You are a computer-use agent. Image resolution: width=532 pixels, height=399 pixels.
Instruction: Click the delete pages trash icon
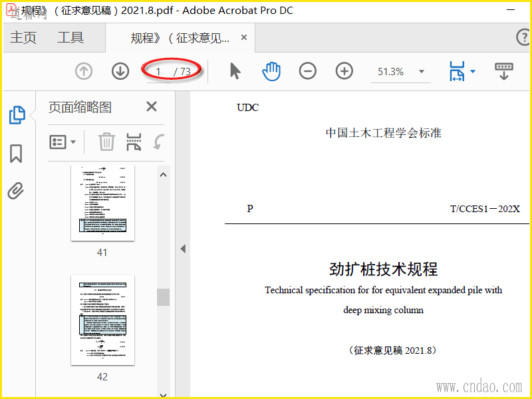tap(106, 142)
